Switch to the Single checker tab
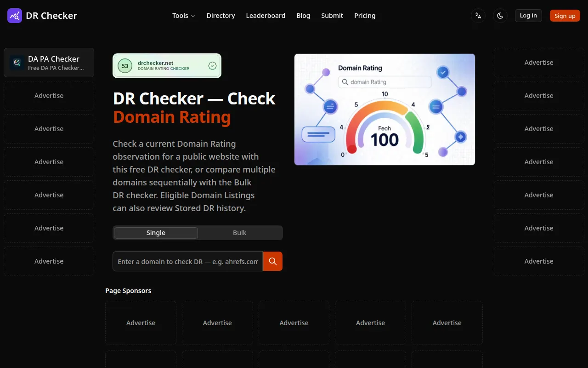The height and width of the screenshot is (368, 588). tap(156, 233)
